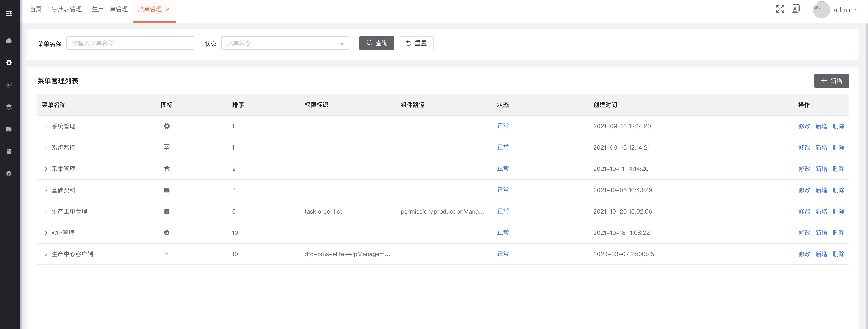Click the monitor icon in 系统监控 row
868x329 pixels.
[167, 147]
